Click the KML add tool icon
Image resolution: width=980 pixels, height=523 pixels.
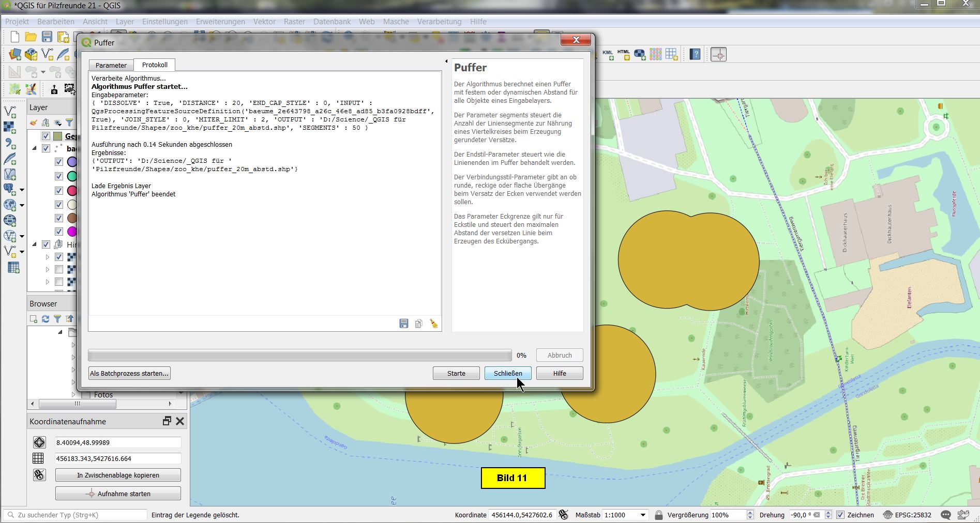point(608,54)
